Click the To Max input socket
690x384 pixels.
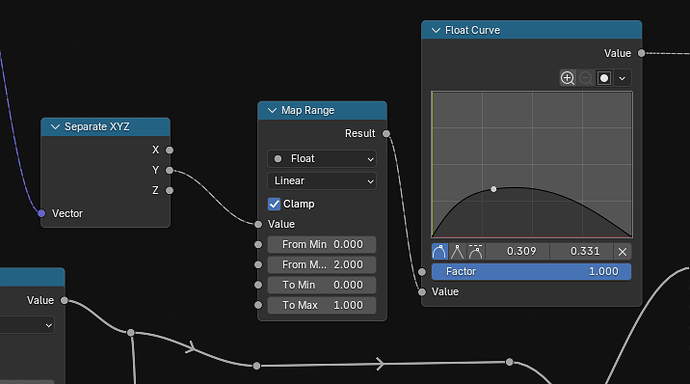[258, 305]
